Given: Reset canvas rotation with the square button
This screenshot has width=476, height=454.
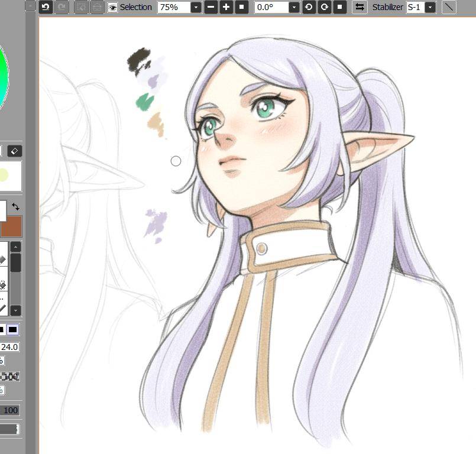Looking at the screenshot, I should (339, 7).
